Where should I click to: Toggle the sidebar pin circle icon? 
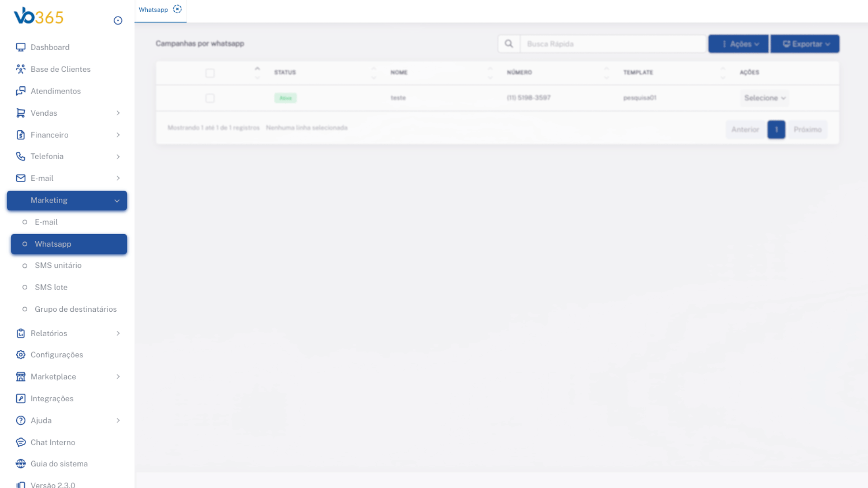[118, 20]
